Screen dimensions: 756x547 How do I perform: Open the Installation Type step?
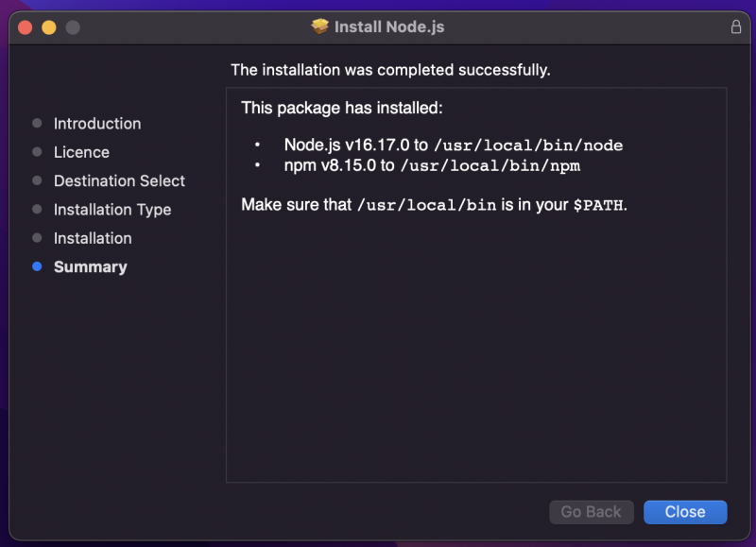pyautogui.click(x=112, y=210)
